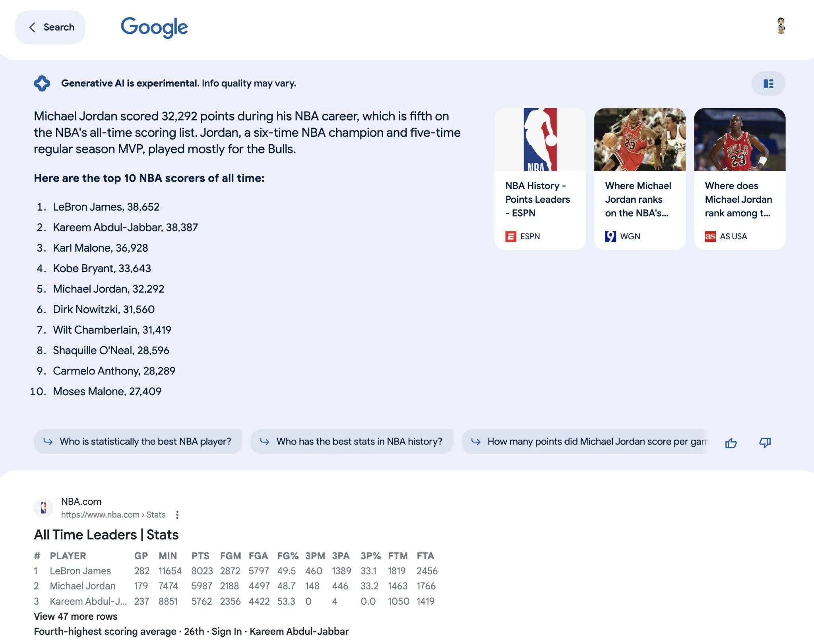The image size is (814, 644).
Task: Open the user profile avatar
Action: point(781,26)
